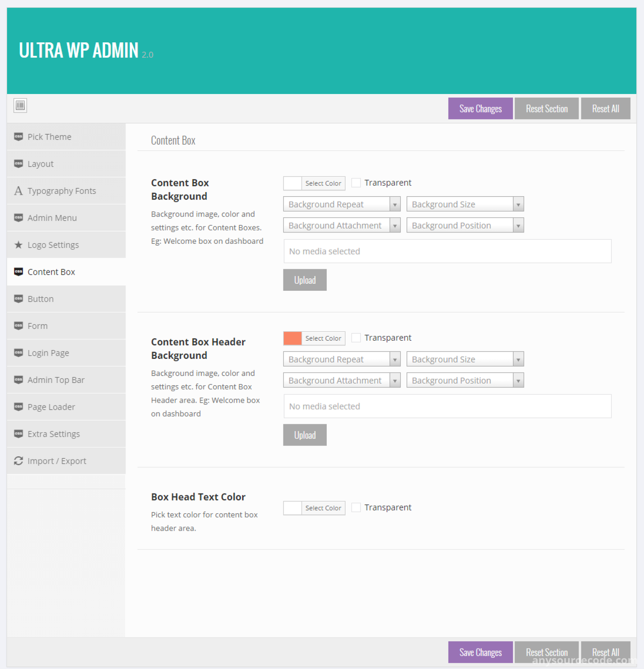The image size is (644, 669).
Task: Open the Pick Theme section
Action: point(66,137)
